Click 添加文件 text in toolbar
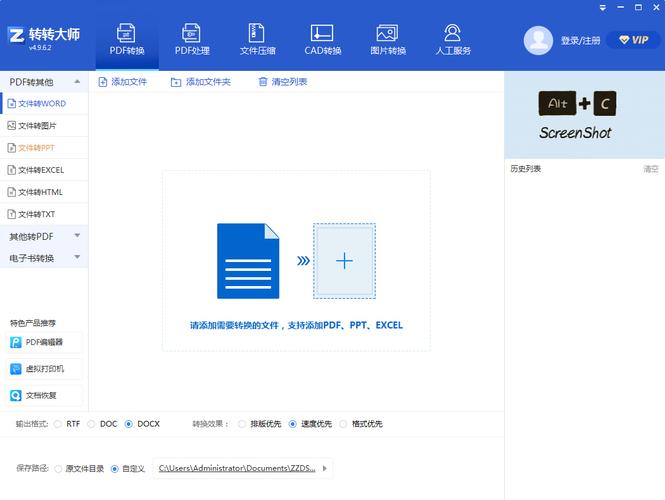The width and height of the screenshot is (665, 500). (129, 82)
